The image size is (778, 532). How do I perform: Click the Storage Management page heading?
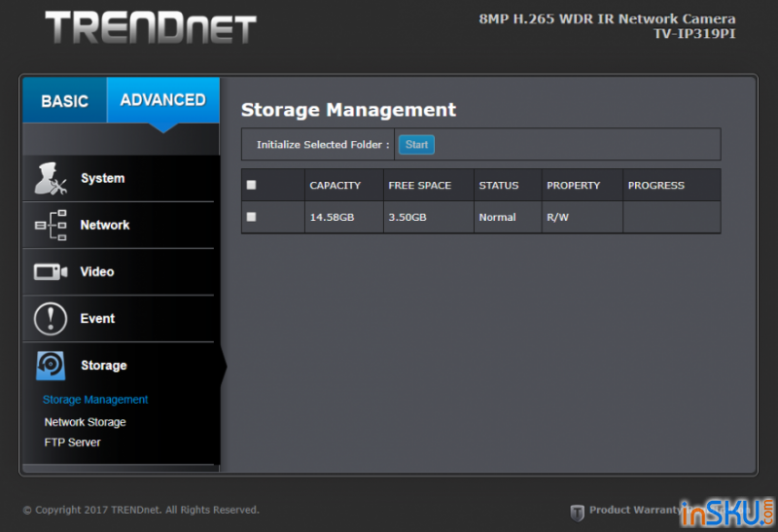tap(348, 110)
